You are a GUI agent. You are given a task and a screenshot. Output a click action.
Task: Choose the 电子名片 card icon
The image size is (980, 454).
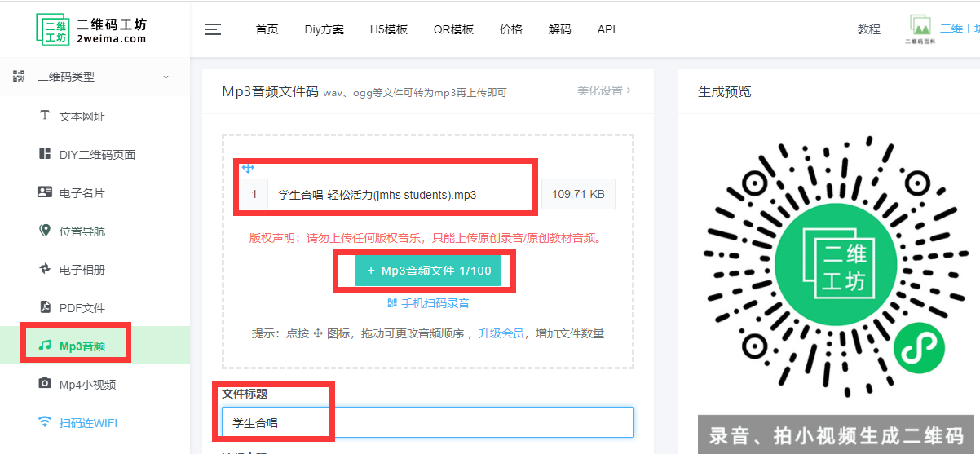tap(45, 193)
